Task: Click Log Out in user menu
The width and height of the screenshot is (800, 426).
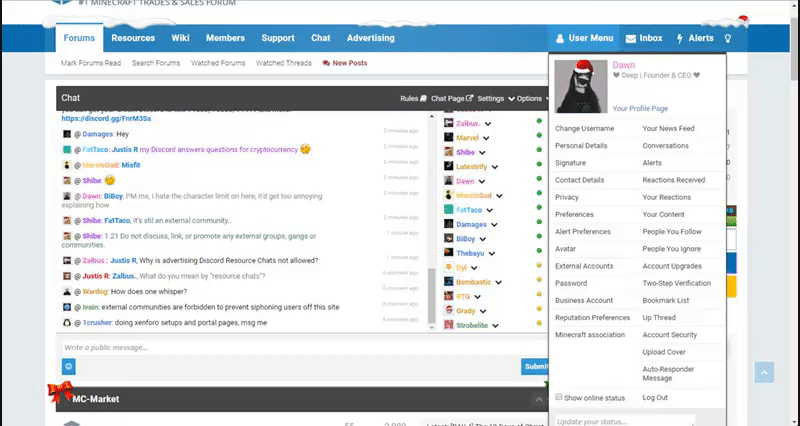Action: coord(655,397)
